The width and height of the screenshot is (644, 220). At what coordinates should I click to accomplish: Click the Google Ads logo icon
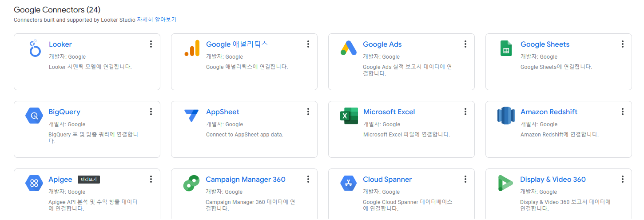(x=349, y=48)
